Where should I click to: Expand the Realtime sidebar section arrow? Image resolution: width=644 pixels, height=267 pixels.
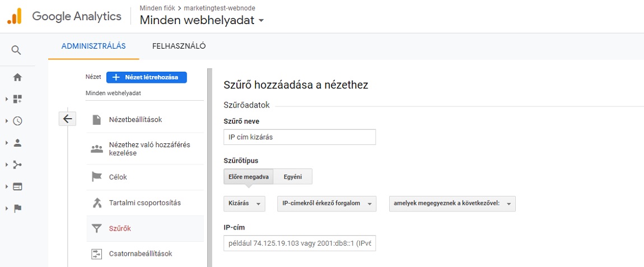6,121
